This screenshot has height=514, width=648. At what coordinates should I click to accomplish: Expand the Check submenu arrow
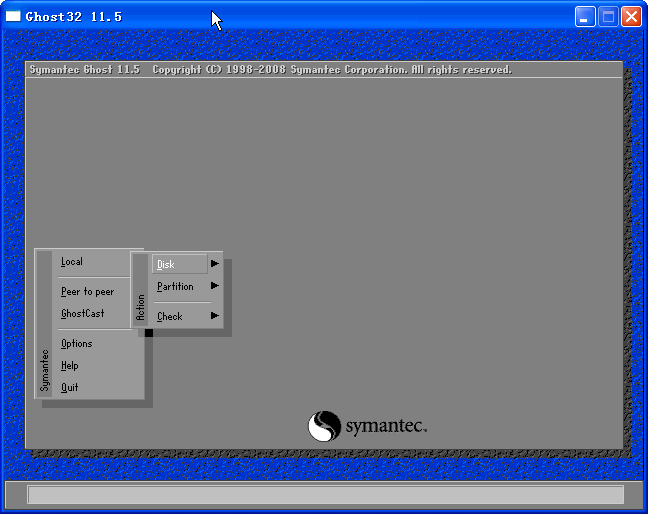tap(214, 316)
